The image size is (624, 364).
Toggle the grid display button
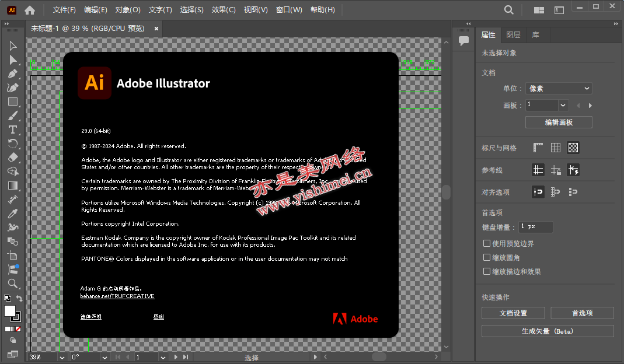556,148
